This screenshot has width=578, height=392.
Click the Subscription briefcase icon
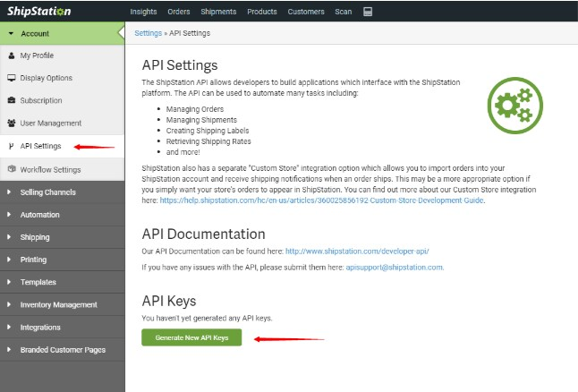click(x=12, y=100)
